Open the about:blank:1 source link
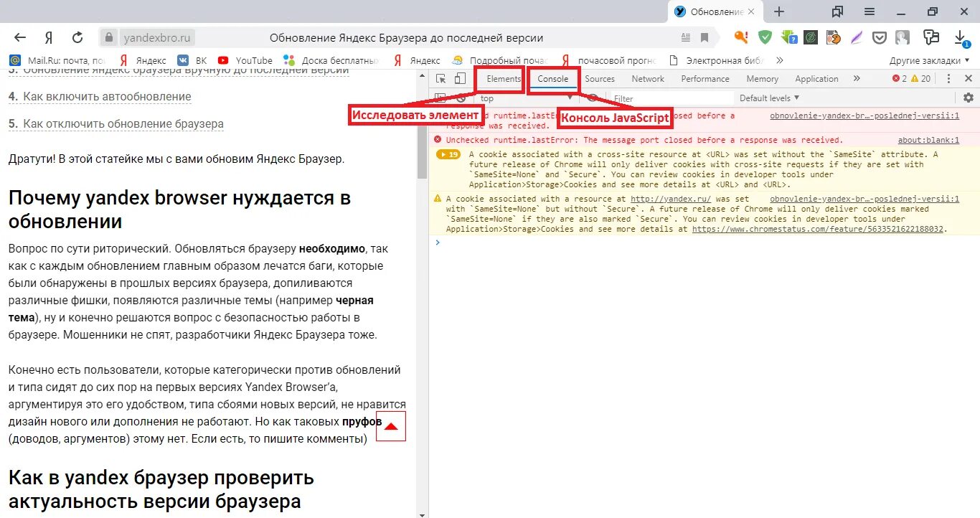Viewport: 980px width, 518px height. click(x=928, y=140)
